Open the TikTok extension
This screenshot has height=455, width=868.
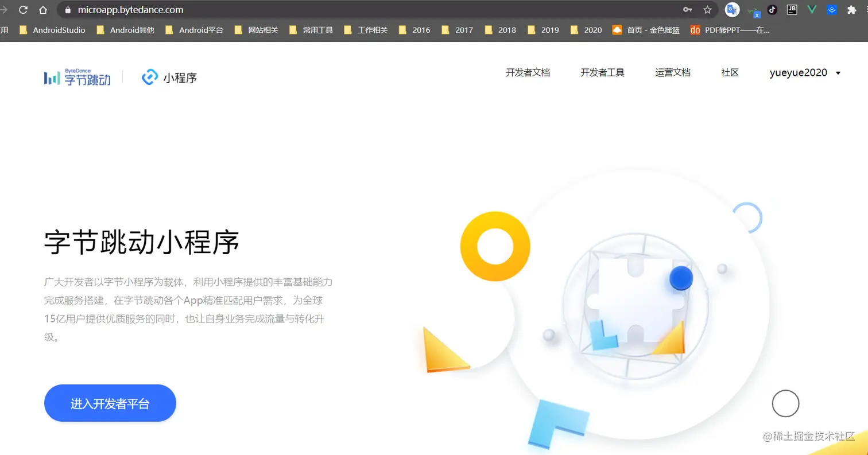773,10
